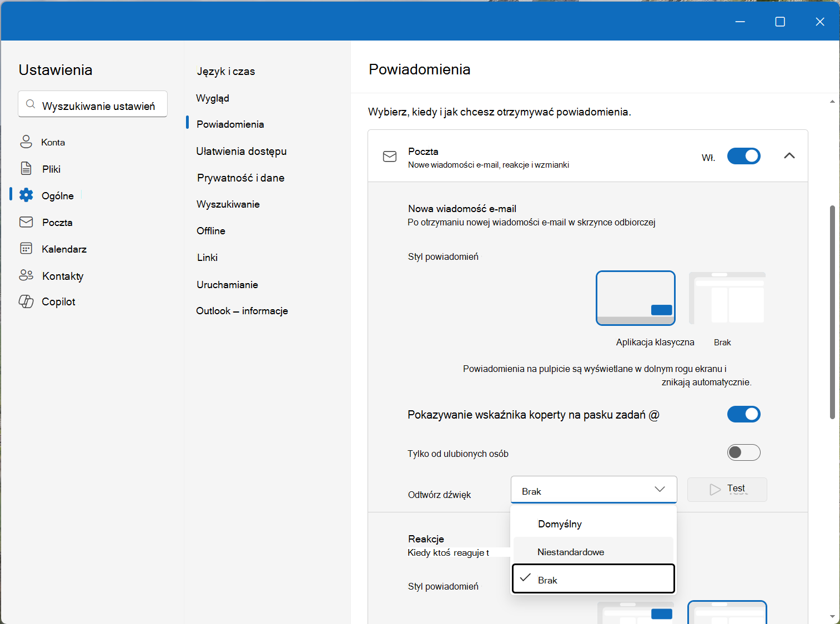Screen dimensions: 840x624
Task: Turn off the Poczta notifications toggle
Action: tap(743, 156)
